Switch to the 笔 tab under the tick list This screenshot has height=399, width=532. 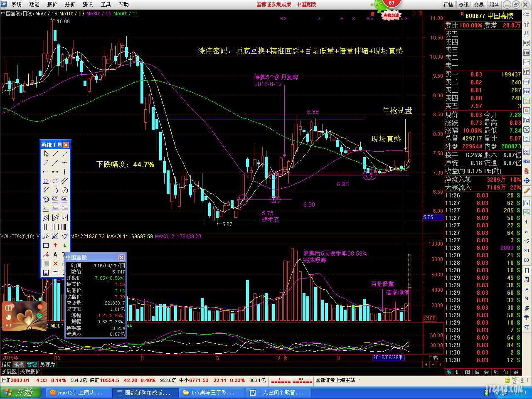449,372
